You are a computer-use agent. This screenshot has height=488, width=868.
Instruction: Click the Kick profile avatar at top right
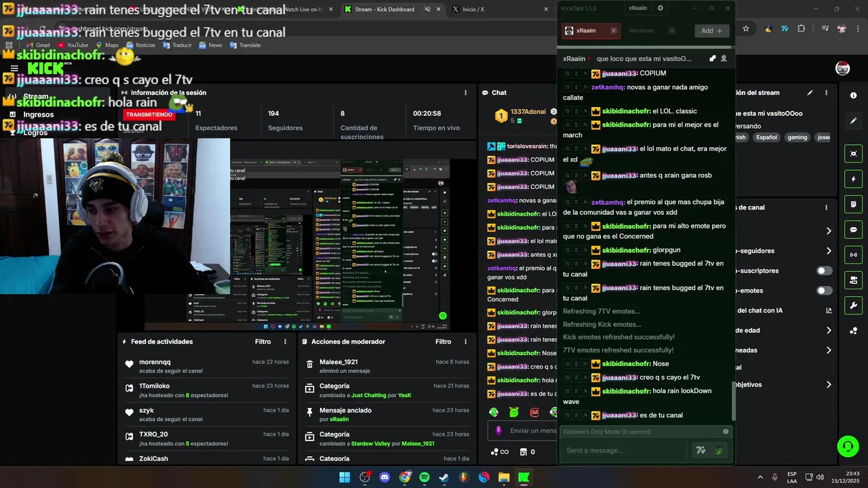click(x=843, y=68)
